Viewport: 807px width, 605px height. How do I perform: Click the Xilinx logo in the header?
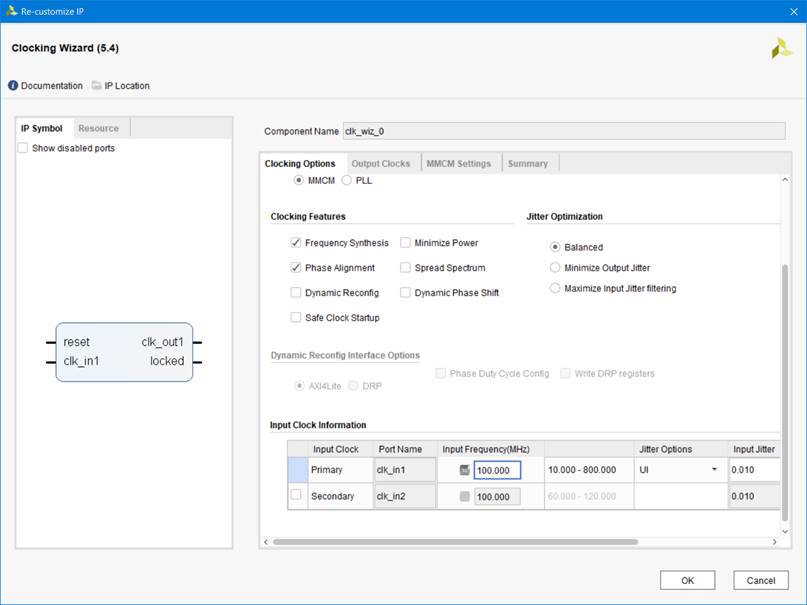click(x=781, y=48)
